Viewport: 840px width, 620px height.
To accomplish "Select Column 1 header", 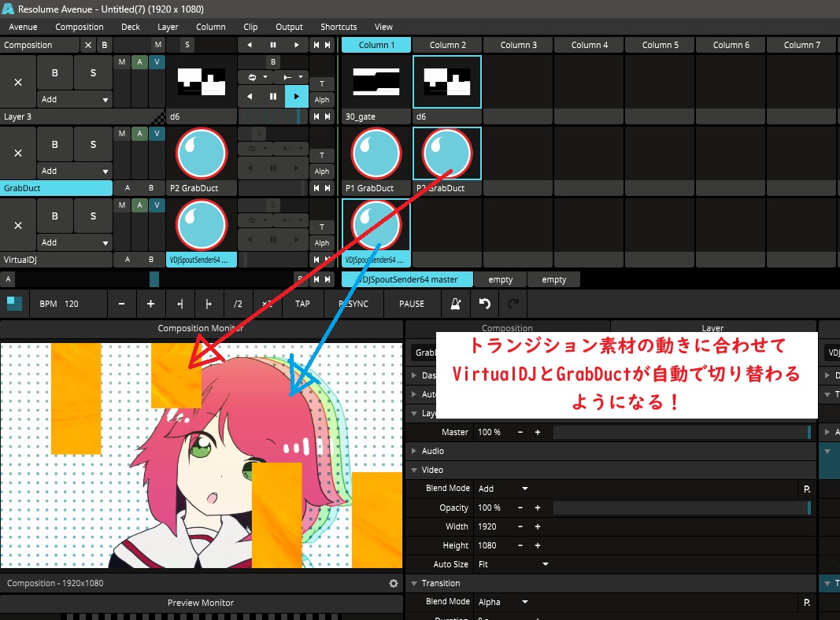I will click(x=376, y=45).
